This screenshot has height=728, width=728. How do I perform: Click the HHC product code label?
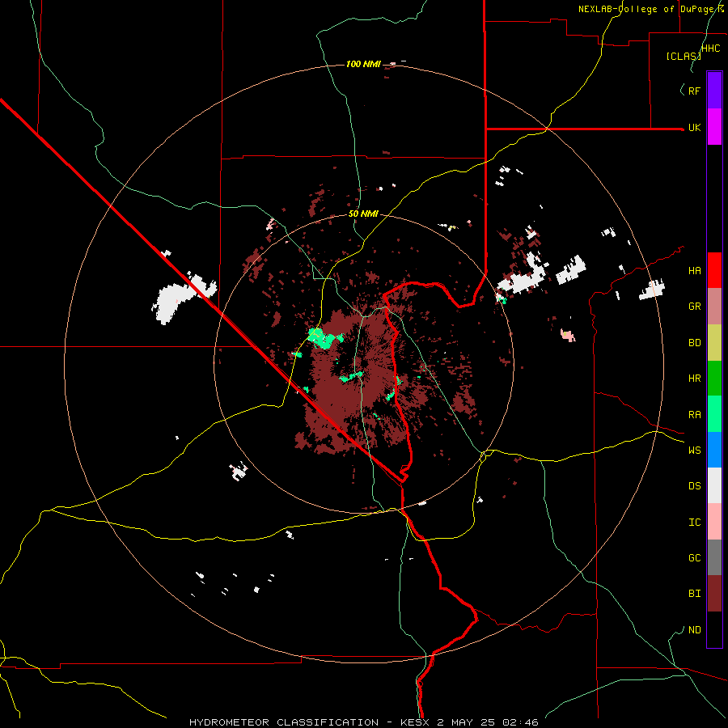[711, 49]
